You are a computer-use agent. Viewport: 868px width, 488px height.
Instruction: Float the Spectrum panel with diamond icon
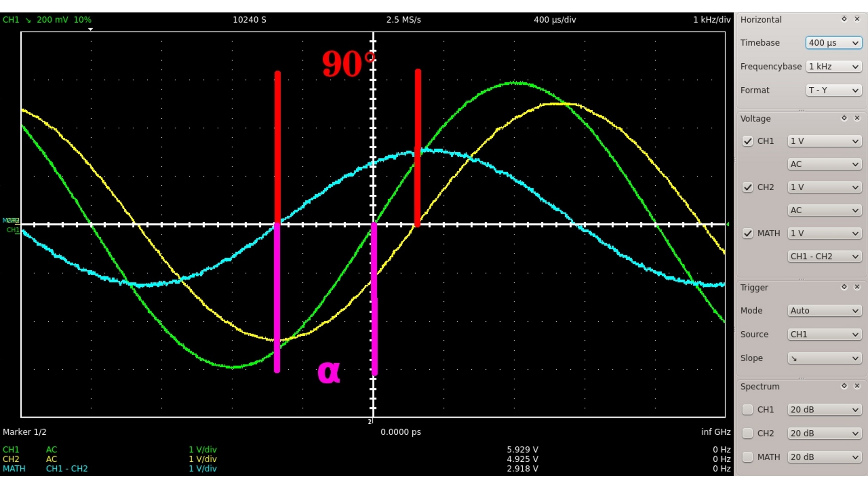coord(844,386)
